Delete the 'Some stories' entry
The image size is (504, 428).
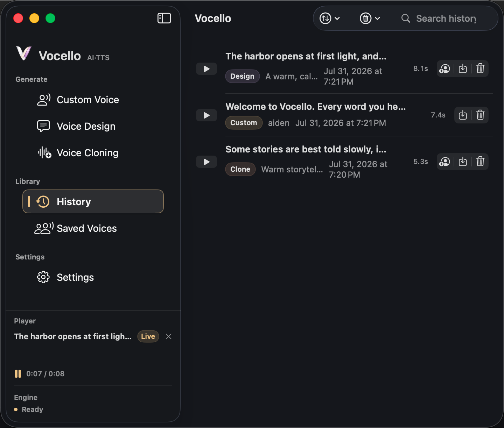click(x=480, y=162)
